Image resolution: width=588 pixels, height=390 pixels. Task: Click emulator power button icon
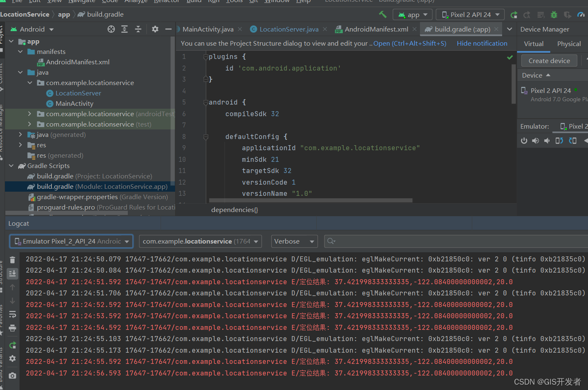(x=524, y=141)
